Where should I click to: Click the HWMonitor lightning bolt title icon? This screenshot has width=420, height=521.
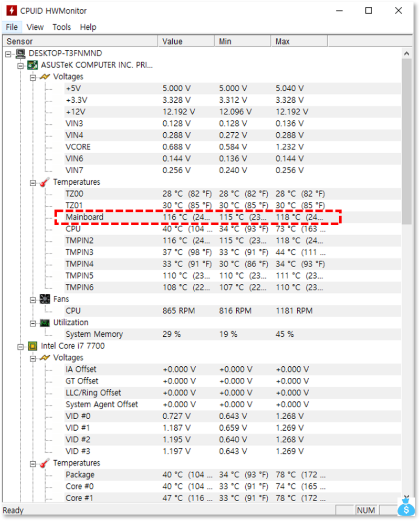[x=12, y=10]
